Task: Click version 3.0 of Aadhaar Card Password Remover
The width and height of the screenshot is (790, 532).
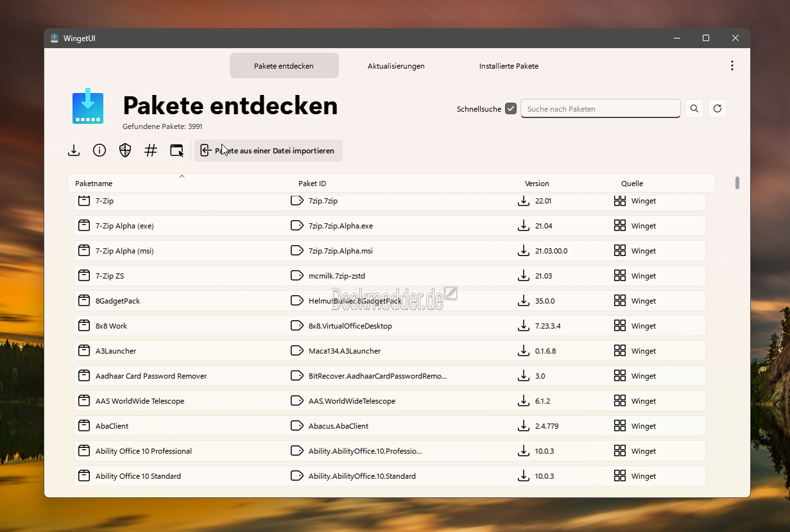Action: 540,376
